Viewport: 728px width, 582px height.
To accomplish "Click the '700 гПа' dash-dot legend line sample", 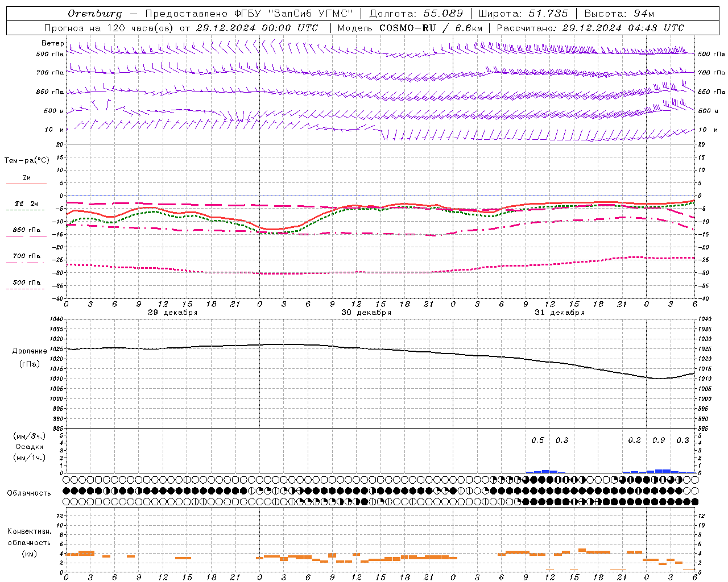I will click(x=26, y=263).
